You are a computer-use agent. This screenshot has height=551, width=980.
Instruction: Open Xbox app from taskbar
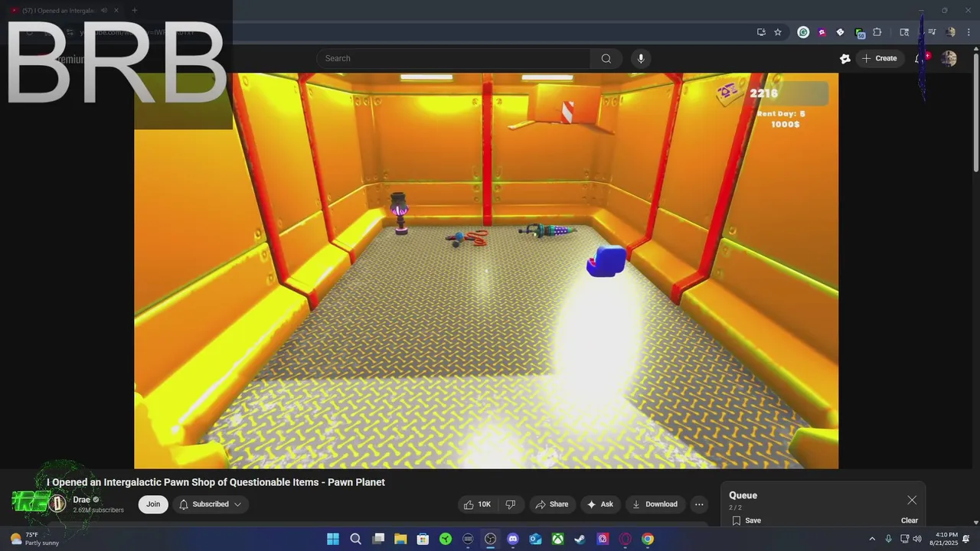(558, 539)
